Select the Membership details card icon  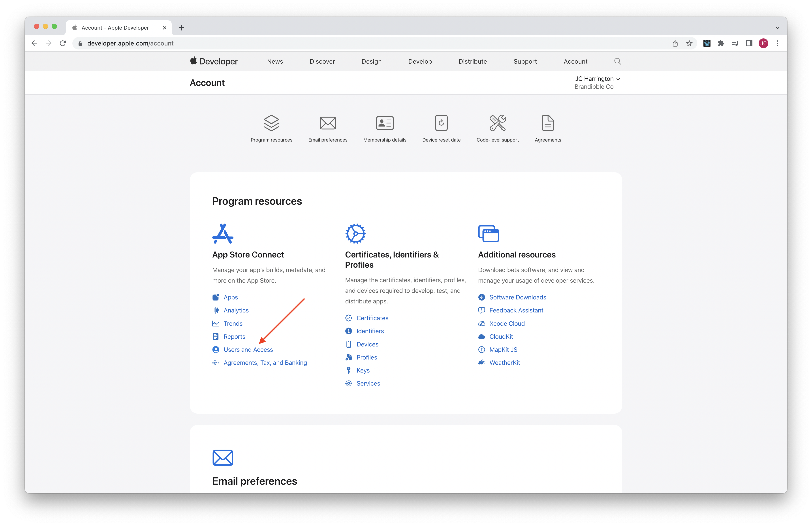click(x=385, y=123)
